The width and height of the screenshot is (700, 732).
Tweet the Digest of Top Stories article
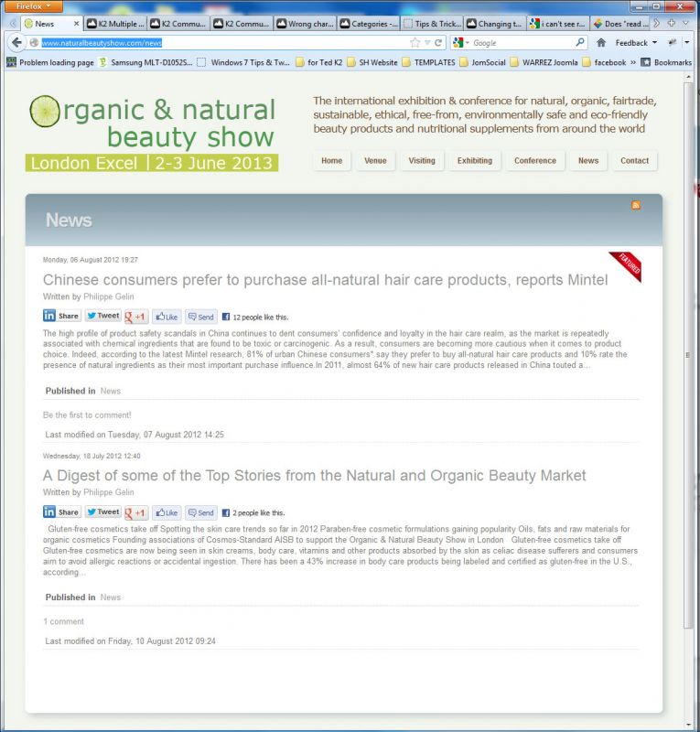click(103, 512)
